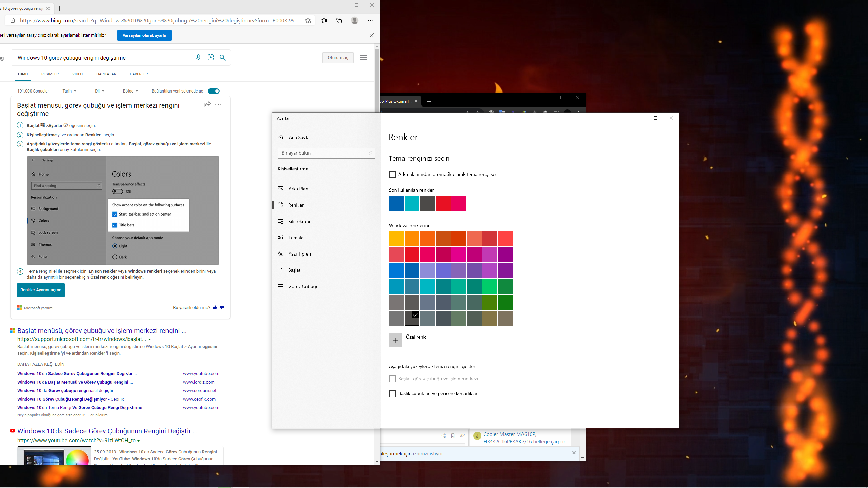Open Bing hamburger menu
The height and width of the screenshot is (488, 868).
[x=364, y=58]
